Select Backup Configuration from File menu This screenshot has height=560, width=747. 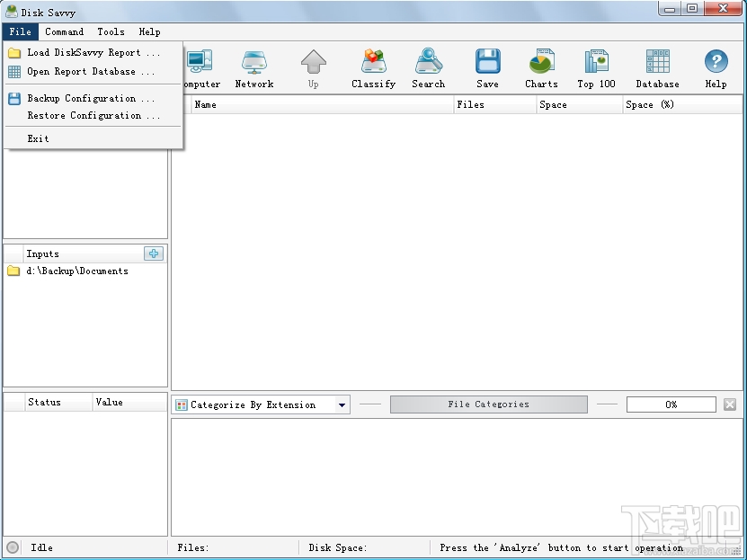[x=93, y=99]
